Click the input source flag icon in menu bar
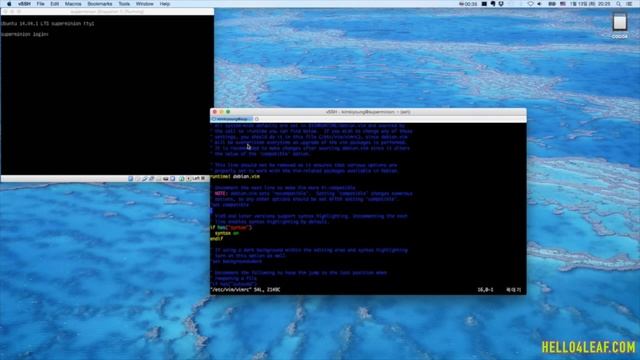 tap(563, 4)
